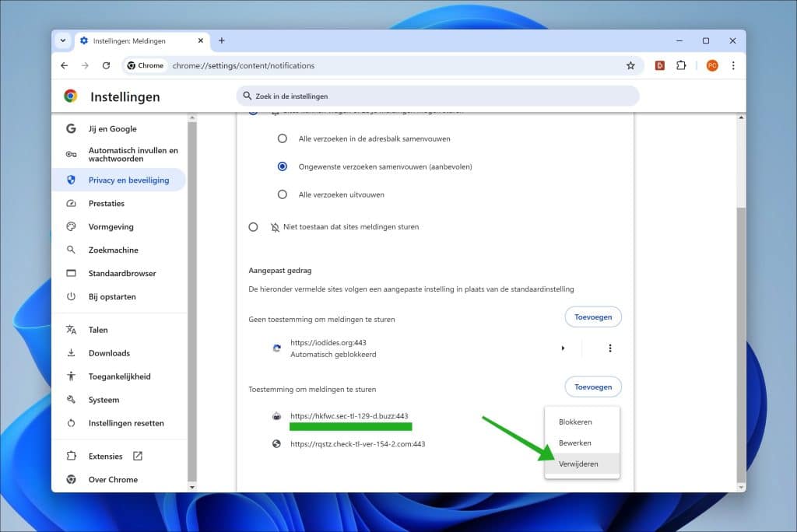Choose Blokkeren from the context menu

click(582, 422)
